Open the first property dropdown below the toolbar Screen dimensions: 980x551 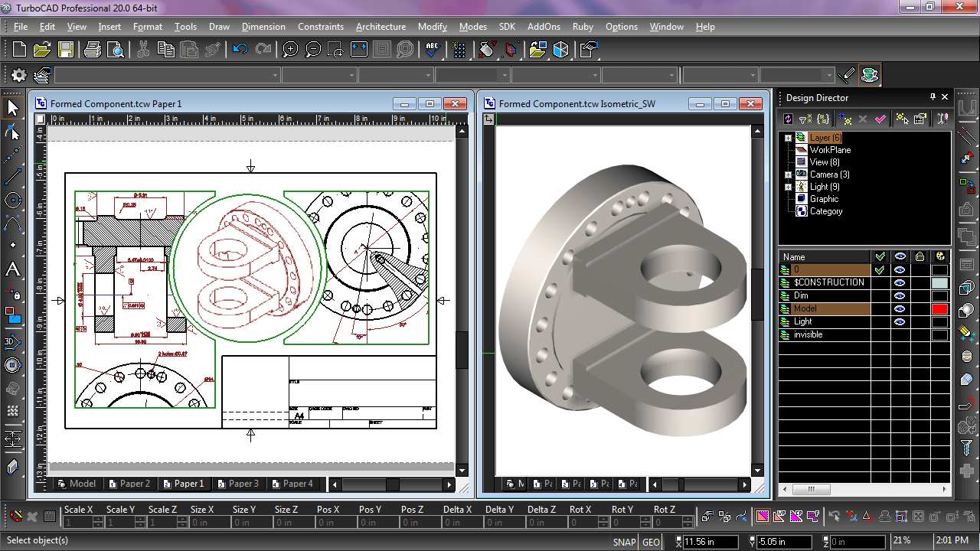click(275, 75)
